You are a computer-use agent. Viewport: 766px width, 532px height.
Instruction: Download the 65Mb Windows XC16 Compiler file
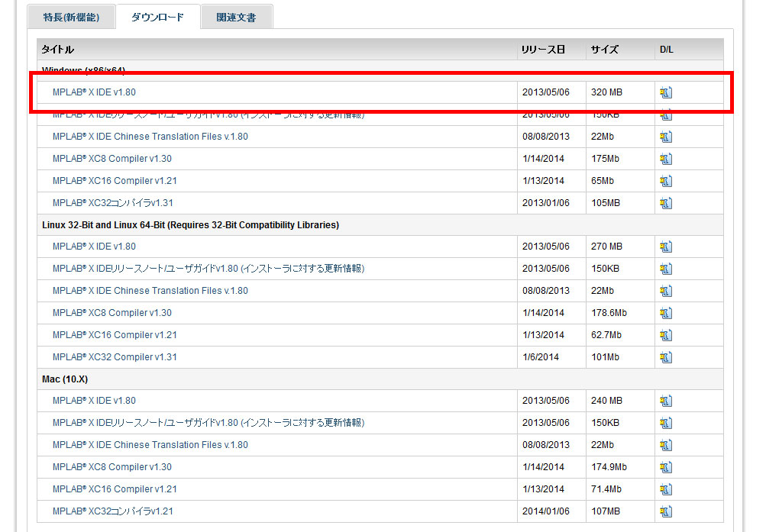(x=666, y=181)
